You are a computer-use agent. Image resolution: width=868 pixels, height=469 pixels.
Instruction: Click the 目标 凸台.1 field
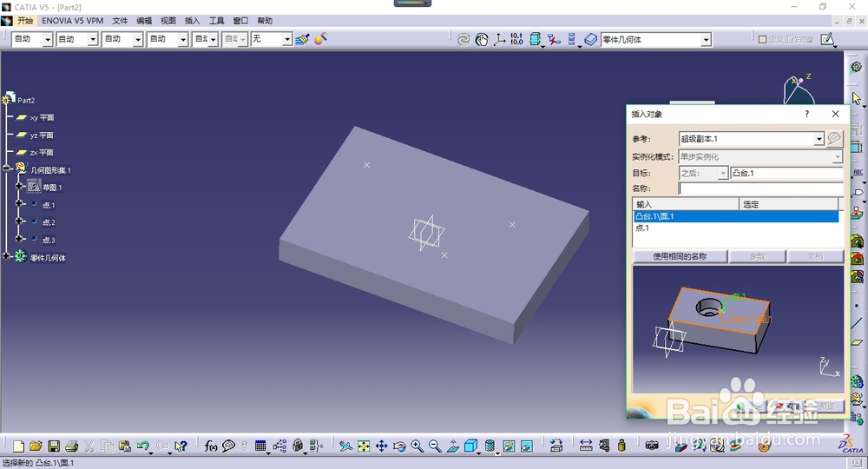[786, 174]
